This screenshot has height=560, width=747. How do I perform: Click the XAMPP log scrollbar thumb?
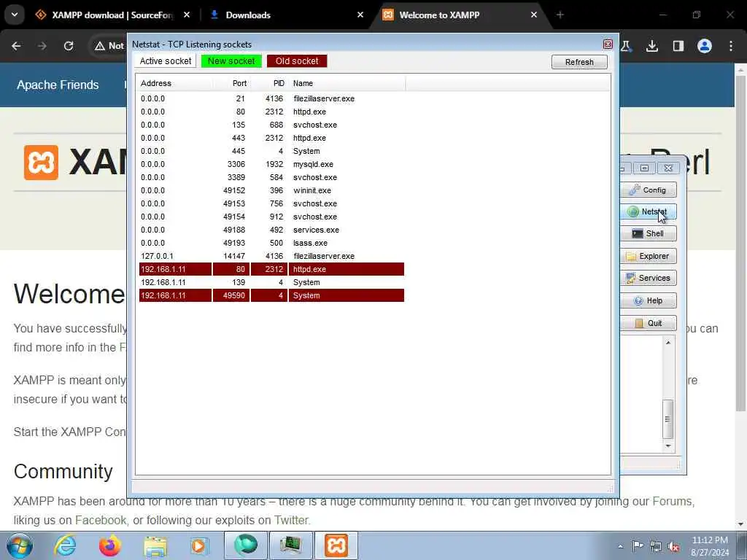(x=668, y=419)
